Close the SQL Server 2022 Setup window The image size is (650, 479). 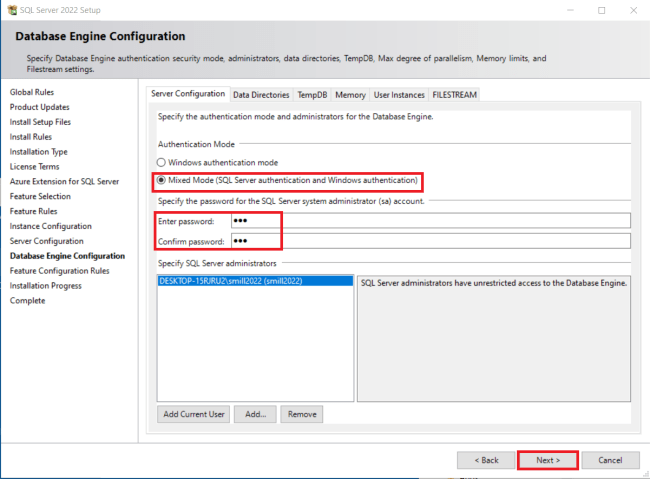point(633,10)
